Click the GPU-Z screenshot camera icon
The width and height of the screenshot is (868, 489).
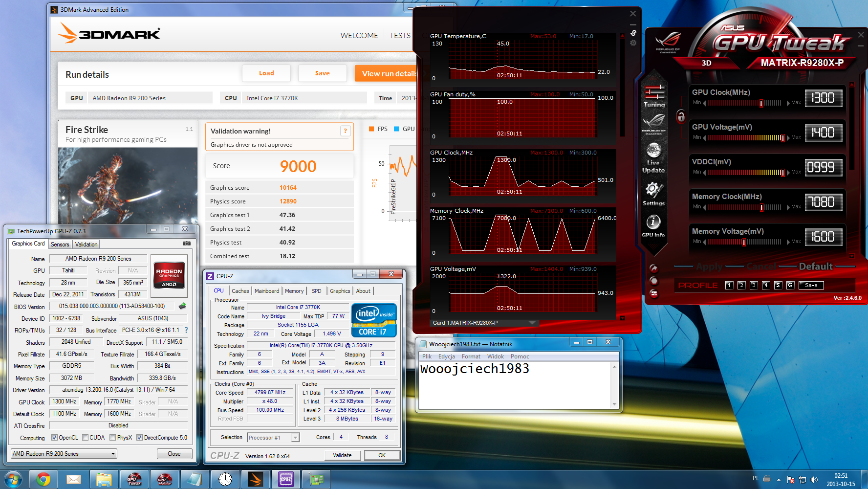coord(187,243)
